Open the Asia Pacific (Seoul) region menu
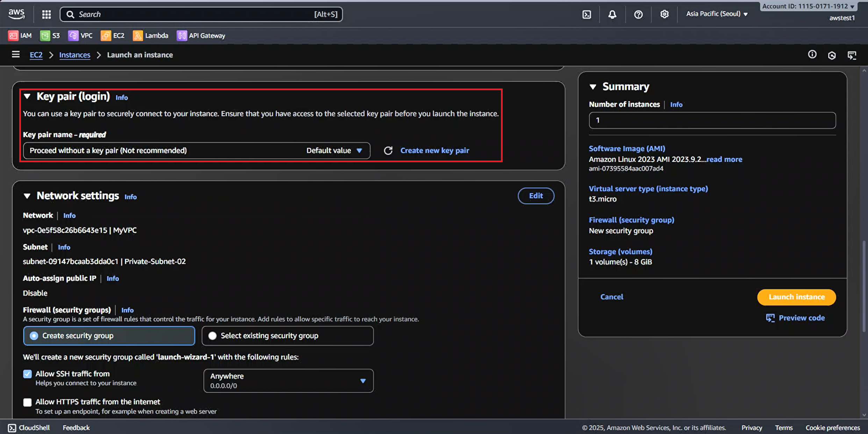868x434 pixels. [x=717, y=14]
